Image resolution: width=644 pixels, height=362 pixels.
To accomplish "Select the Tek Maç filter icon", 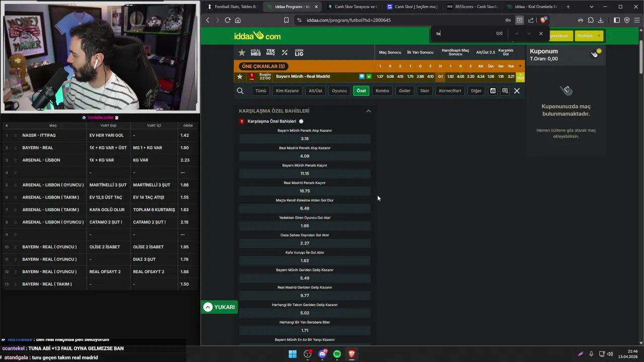I will (x=271, y=52).
